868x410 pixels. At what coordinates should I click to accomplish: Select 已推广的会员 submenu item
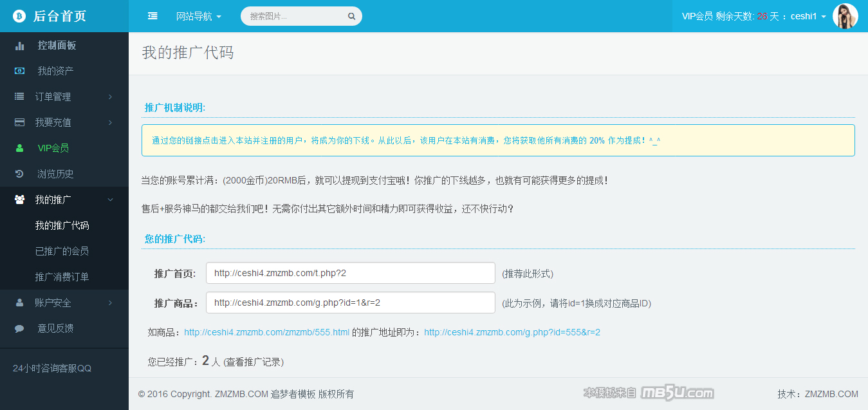pyautogui.click(x=62, y=251)
